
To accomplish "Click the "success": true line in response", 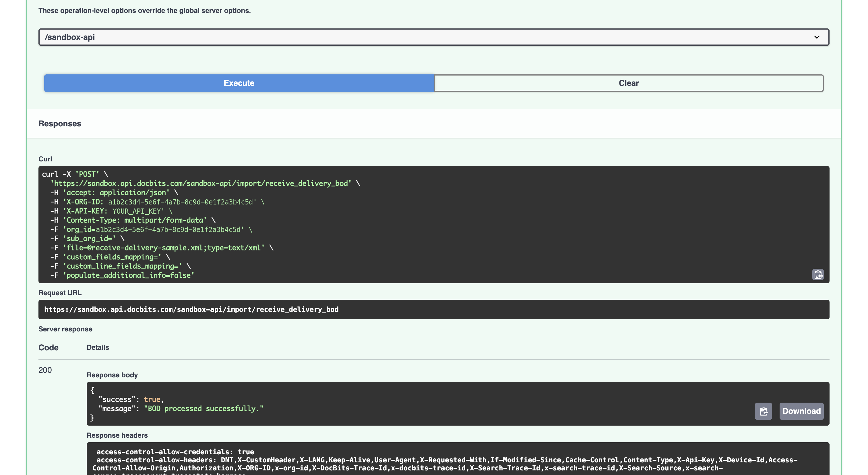I will coord(131,399).
